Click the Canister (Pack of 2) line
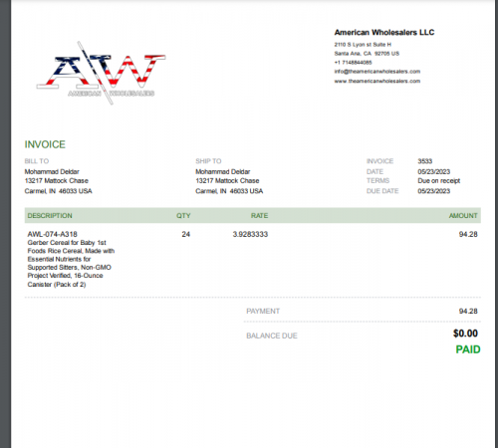The width and height of the screenshot is (498, 448). tap(57, 285)
